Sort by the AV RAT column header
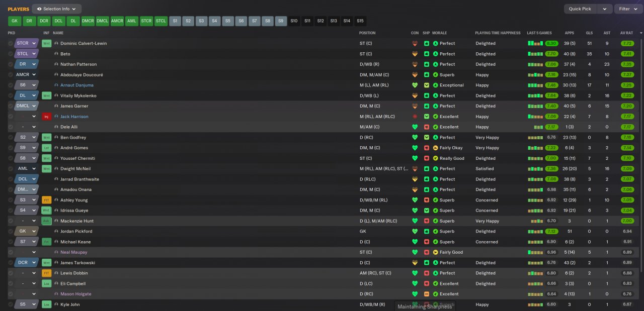Viewport: 644px width, 311px height. [626, 33]
